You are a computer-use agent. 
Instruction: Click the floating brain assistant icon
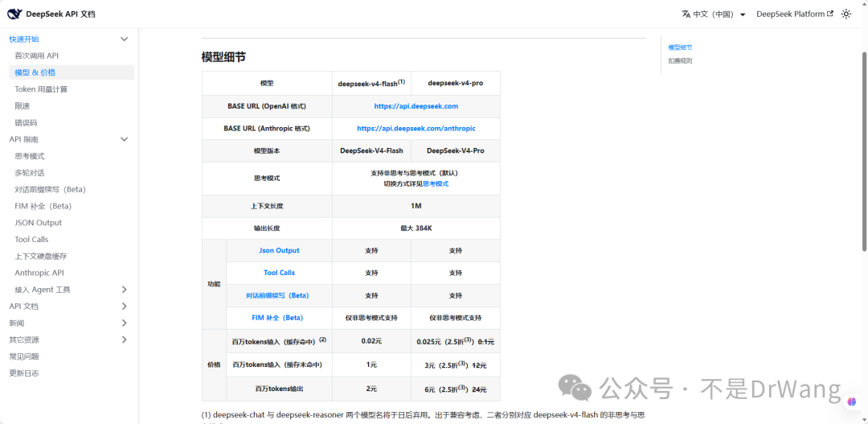click(851, 400)
